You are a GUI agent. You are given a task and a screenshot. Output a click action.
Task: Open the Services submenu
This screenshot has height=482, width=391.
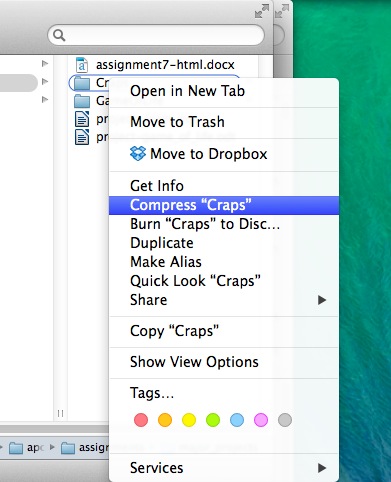coord(224,468)
